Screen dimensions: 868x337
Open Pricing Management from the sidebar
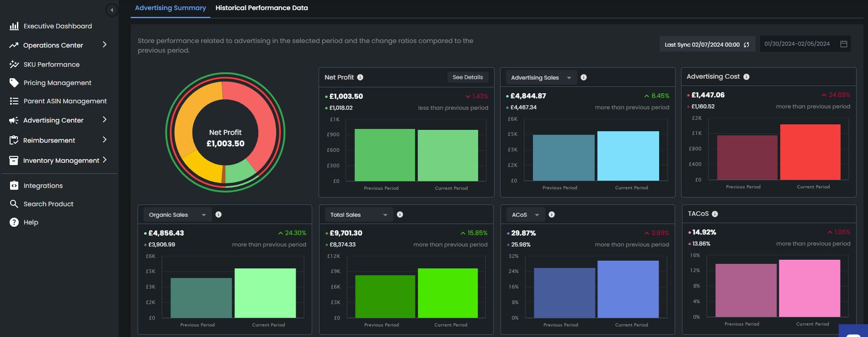click(x=57, y=83)
